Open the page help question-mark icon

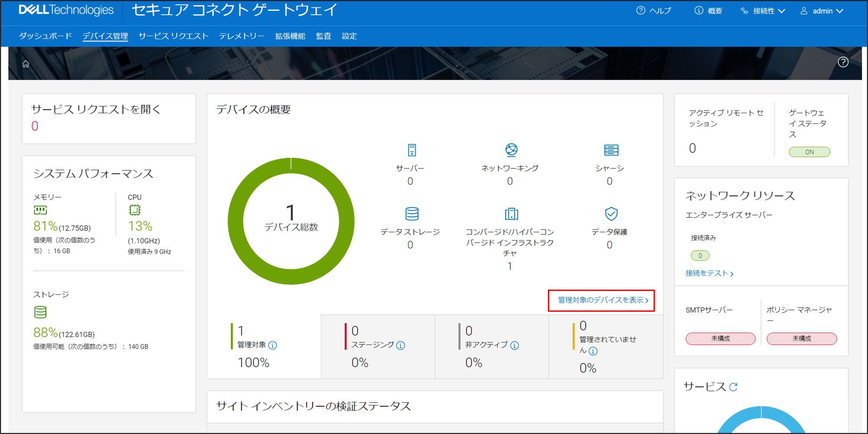(843, 62)
